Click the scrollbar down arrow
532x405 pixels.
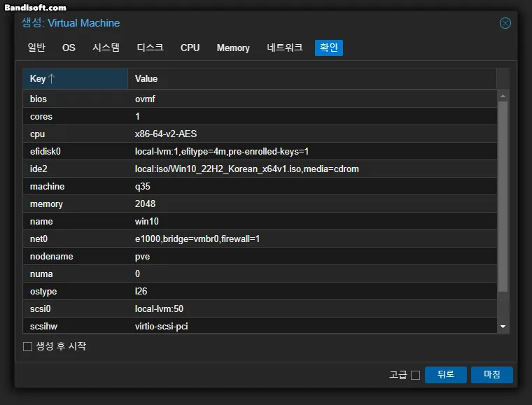[503, 327]
